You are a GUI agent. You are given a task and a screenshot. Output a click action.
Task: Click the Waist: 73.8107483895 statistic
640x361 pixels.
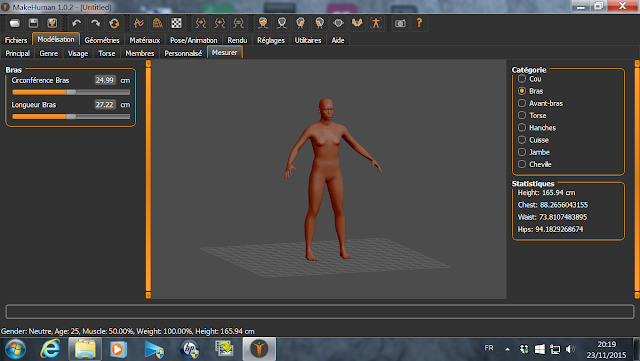pos(552,217)
